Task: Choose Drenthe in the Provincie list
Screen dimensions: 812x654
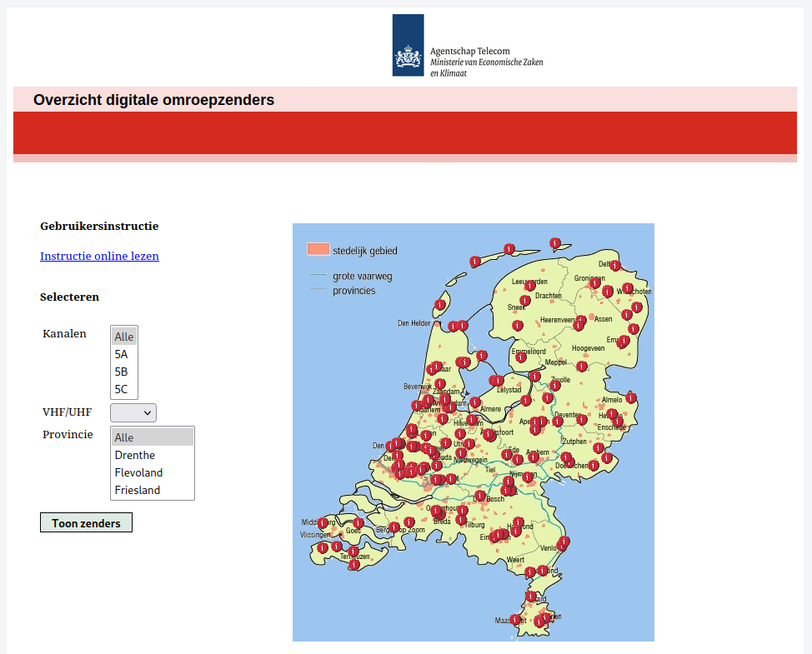Action: point(135,455)
